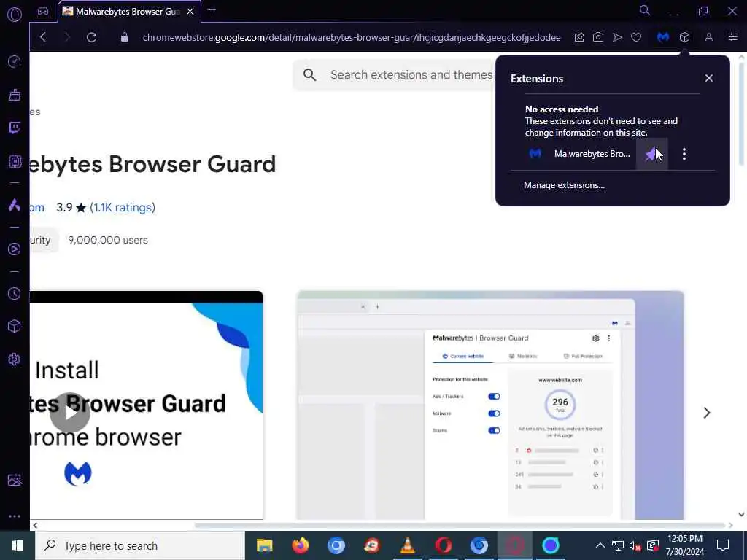
Task: Toggle the extensions cube in toolbar
Action: (x=684, y=37)
